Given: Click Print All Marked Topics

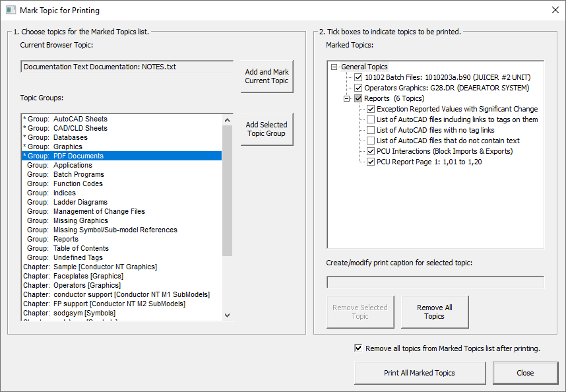Looking at the screenshot, I should [420, 373].
